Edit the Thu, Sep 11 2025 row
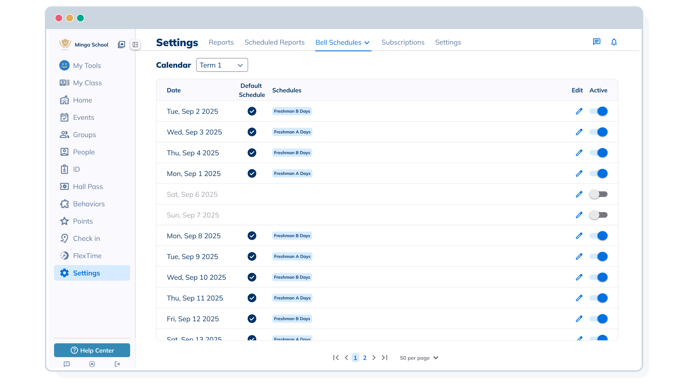Screen dimensions: 688x387 (579, 298)
